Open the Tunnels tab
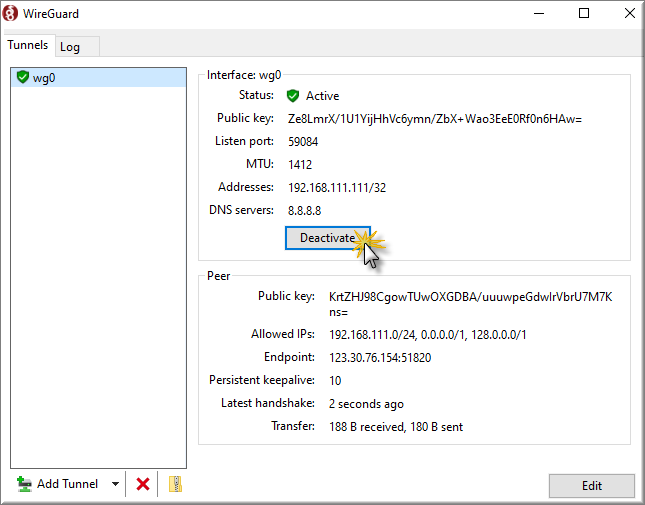The image size is (645, 505). coord(28,44)
